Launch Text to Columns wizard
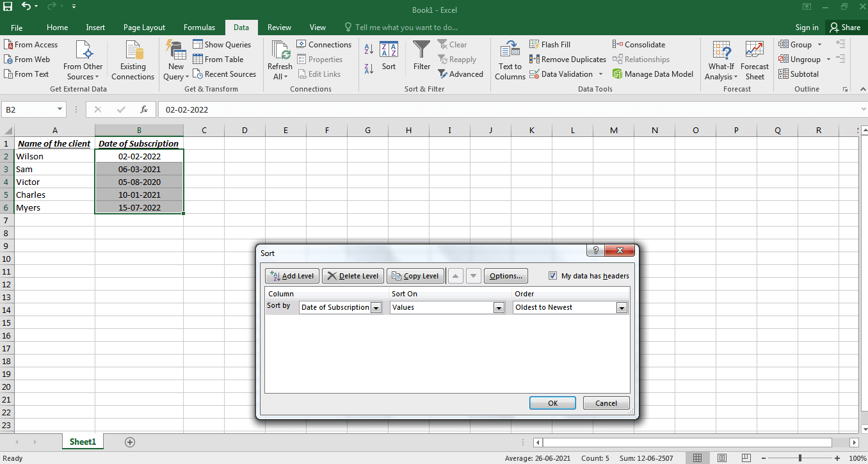This screenshot has width=868, height=464. (510, 60)
